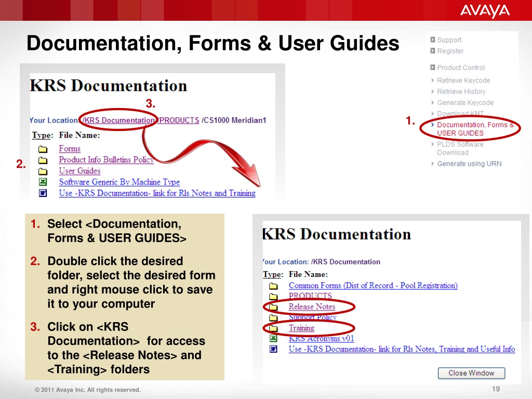532x399 pixels.
Task: Click the folder icon beside User Guides
Action: pyautogui.click(x=43, y=171)
